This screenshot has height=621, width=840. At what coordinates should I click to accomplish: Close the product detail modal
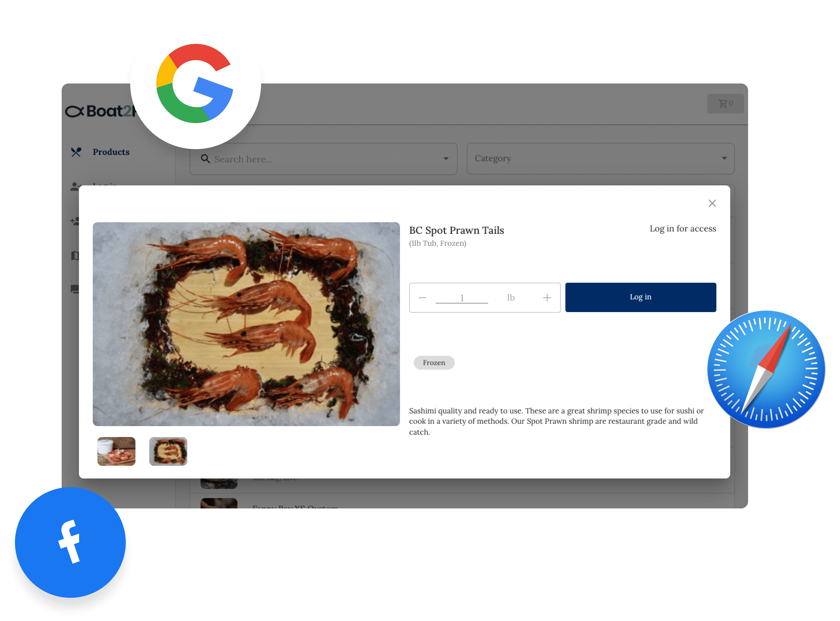coord(712,203)
